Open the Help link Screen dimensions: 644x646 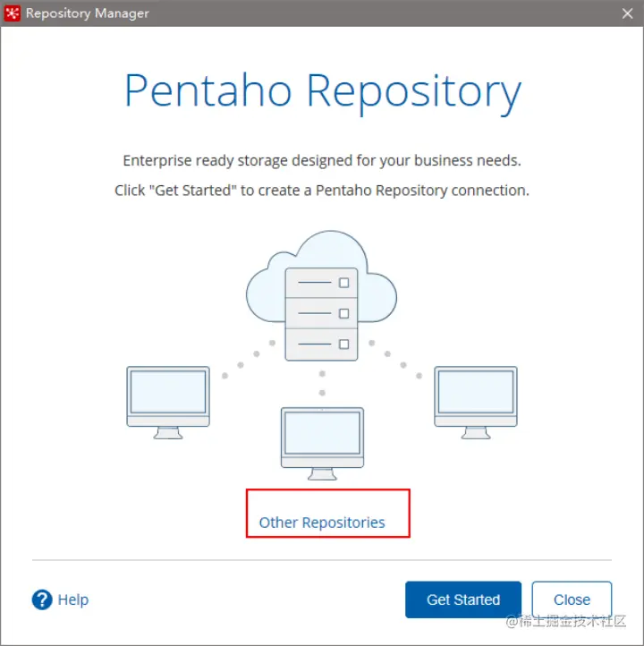(73, 599)
